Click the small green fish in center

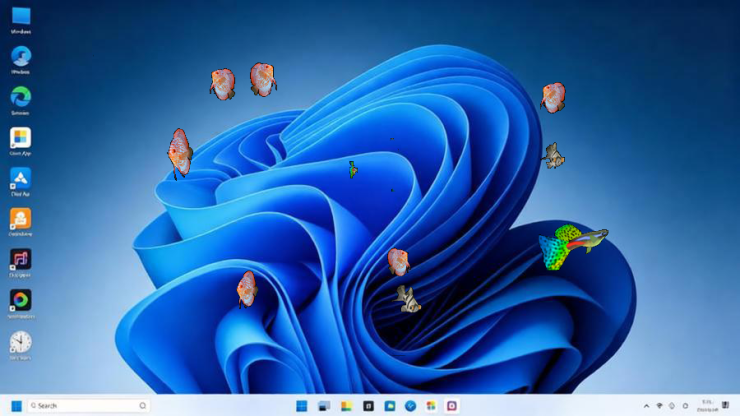click(353, 170)
